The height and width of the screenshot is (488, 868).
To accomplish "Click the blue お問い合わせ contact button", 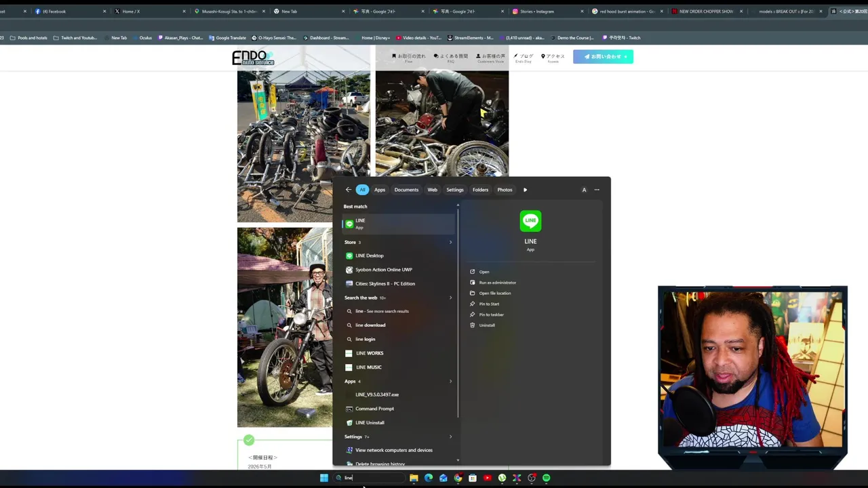I will click(603, 57).
